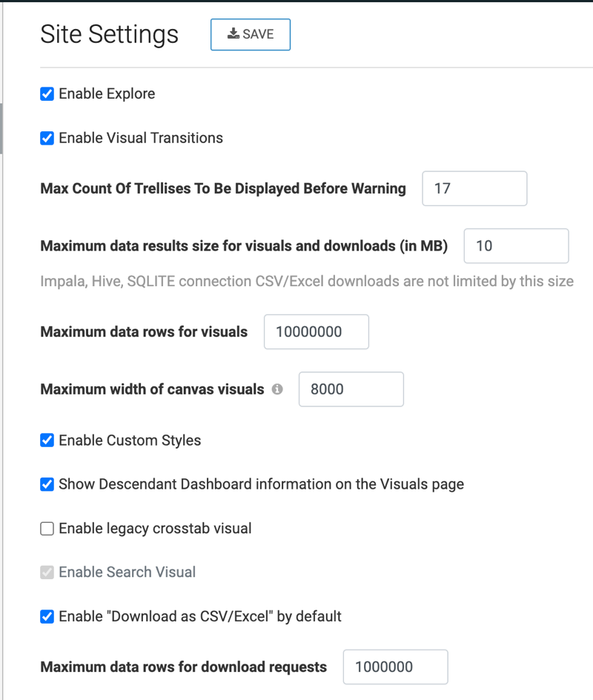Focus Maximum data rows for download requests field
Viewport: 593px width, 700px height.
[395, 667]
